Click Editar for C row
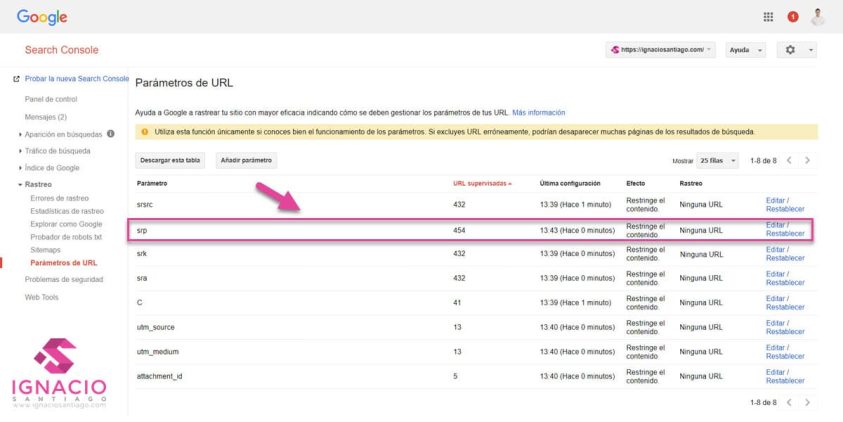 coord(775,299)
